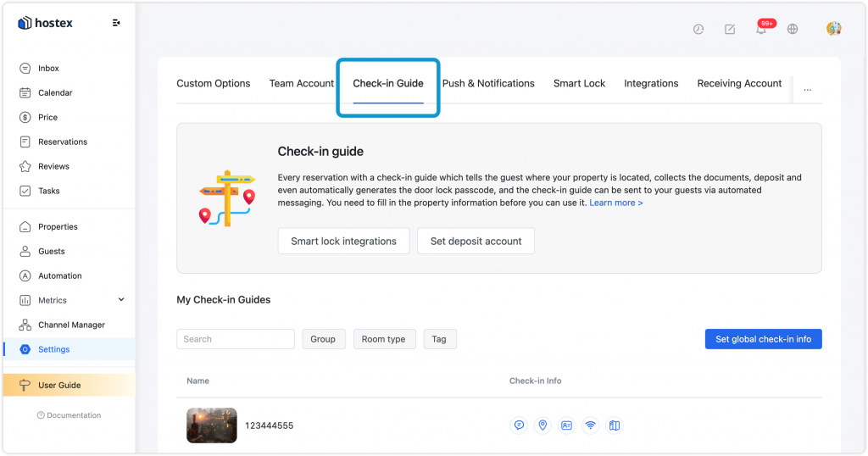Click the Set global check-in info button

click(x=763, y=339)
